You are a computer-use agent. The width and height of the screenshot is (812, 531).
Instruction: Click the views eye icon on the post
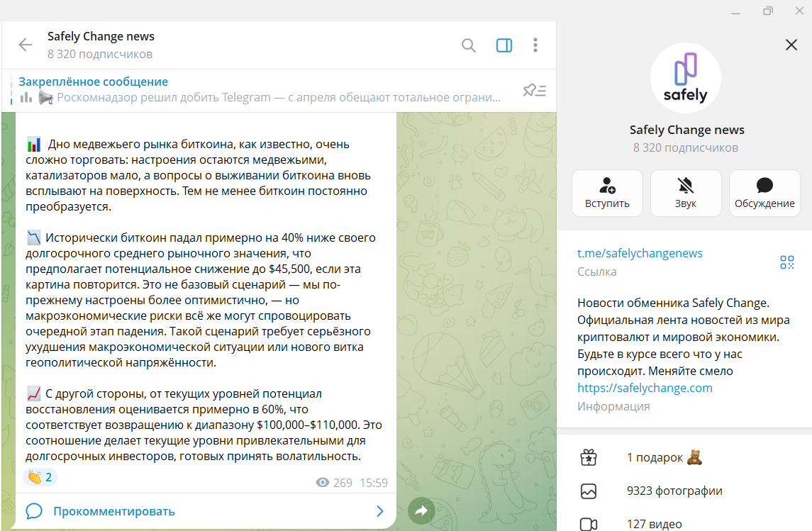click(322, 483)
